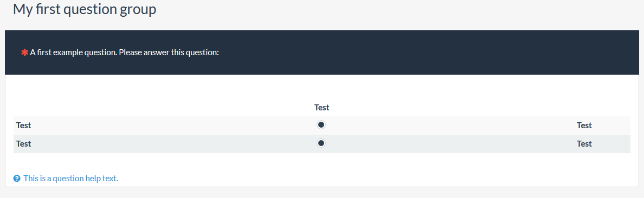The image size is (644, 198).
Task: Click the blue question mark help icon
Action: click(17, 179)
